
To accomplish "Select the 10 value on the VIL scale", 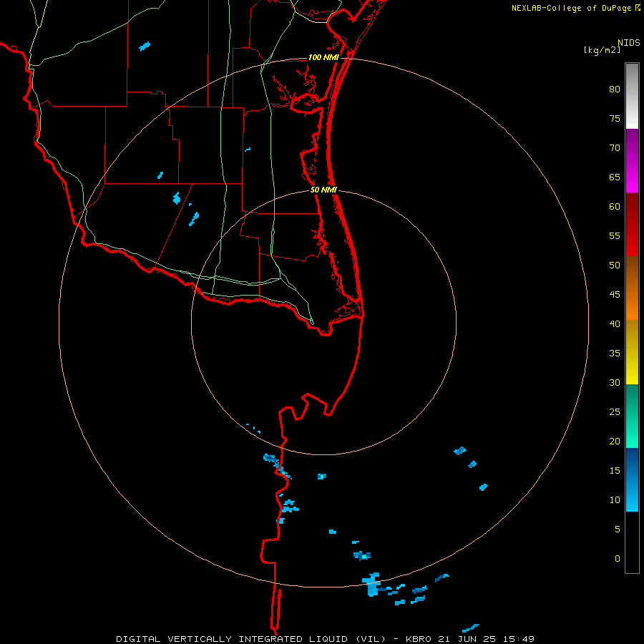I will [615, 500].
